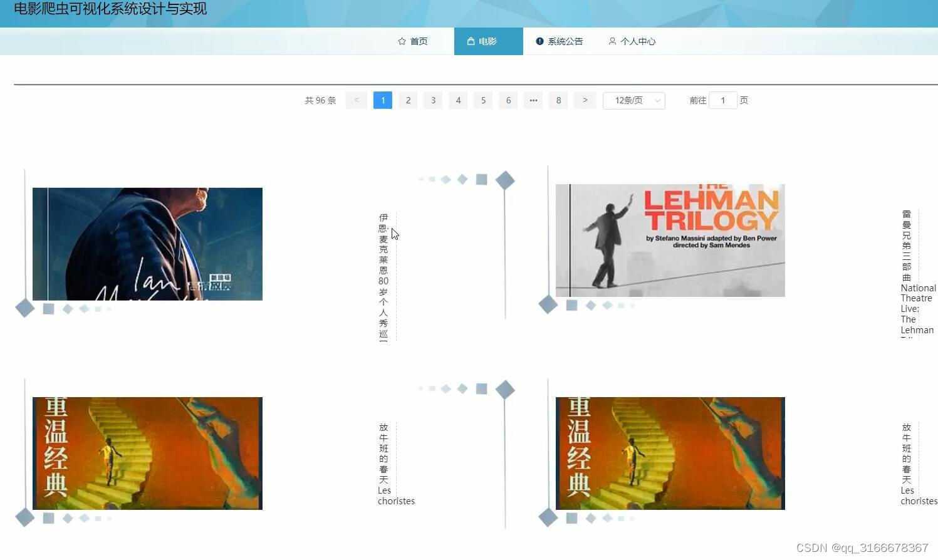Viewport: 938px width, 560px height.
Task: Click the next page arrow
Action: pyautogui.click(x=585, y=100)
